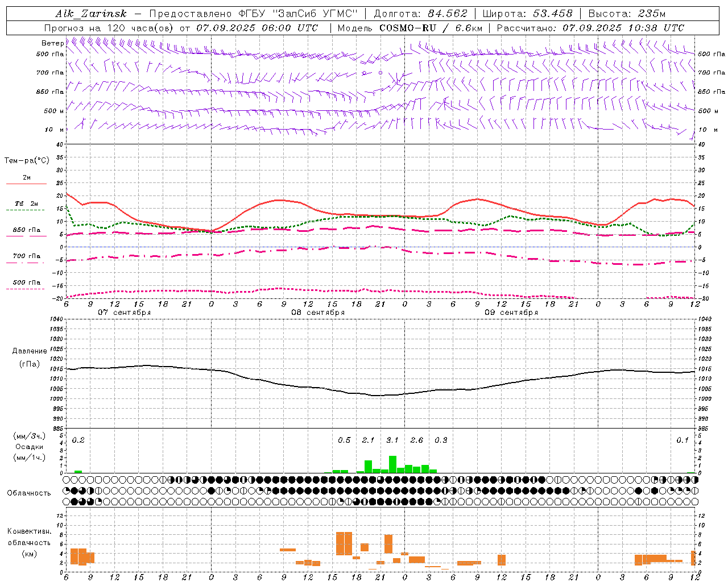Click the Облачность cloud cover label
728x582 pixels.
click(29, 493)
